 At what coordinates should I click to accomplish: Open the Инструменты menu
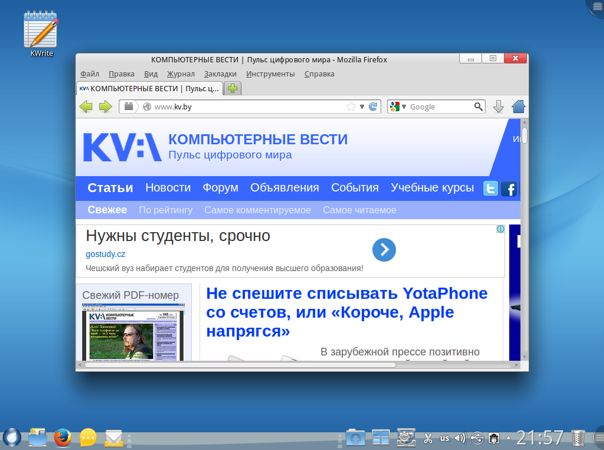pos(270,74)
